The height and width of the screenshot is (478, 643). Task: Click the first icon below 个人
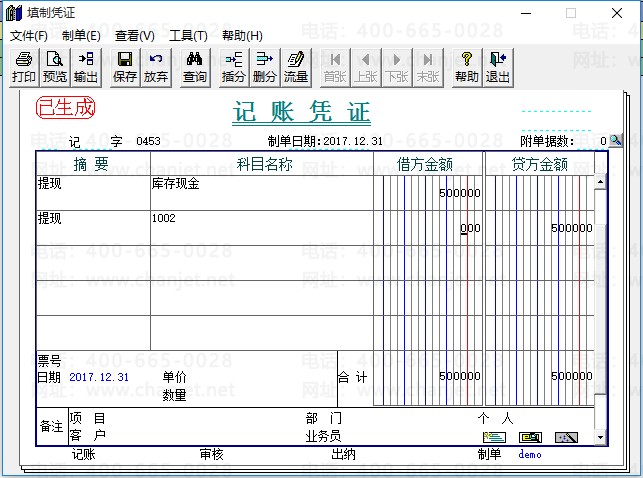pyautogui.click(x=494, y=437)
